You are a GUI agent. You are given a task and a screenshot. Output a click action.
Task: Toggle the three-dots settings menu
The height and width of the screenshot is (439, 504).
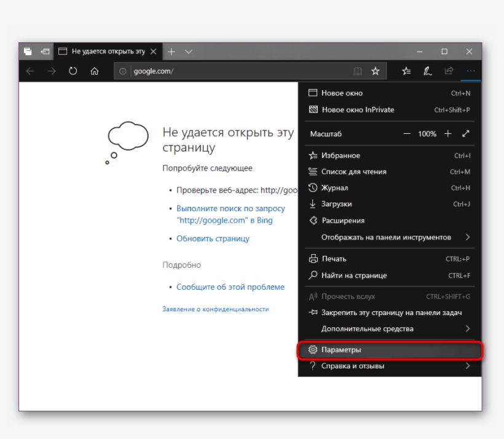(470, 71)
